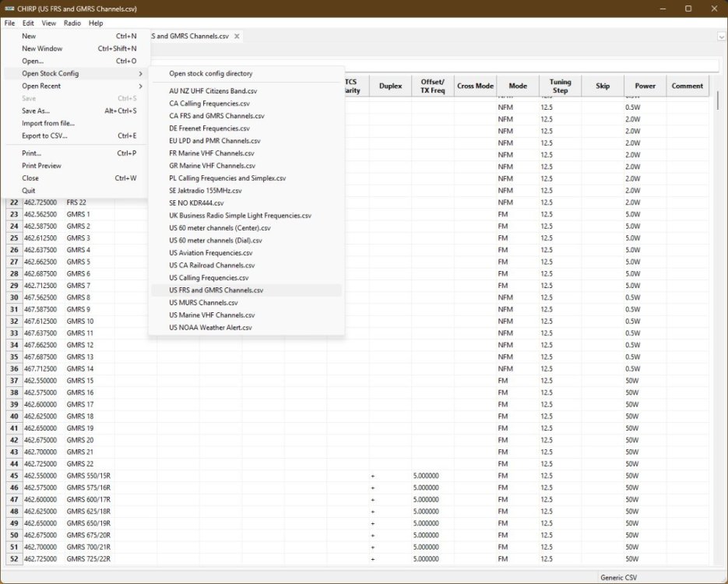This screenshot has height=584, width=728.
Task: Click the Power column header
Action: pos(645,86)
